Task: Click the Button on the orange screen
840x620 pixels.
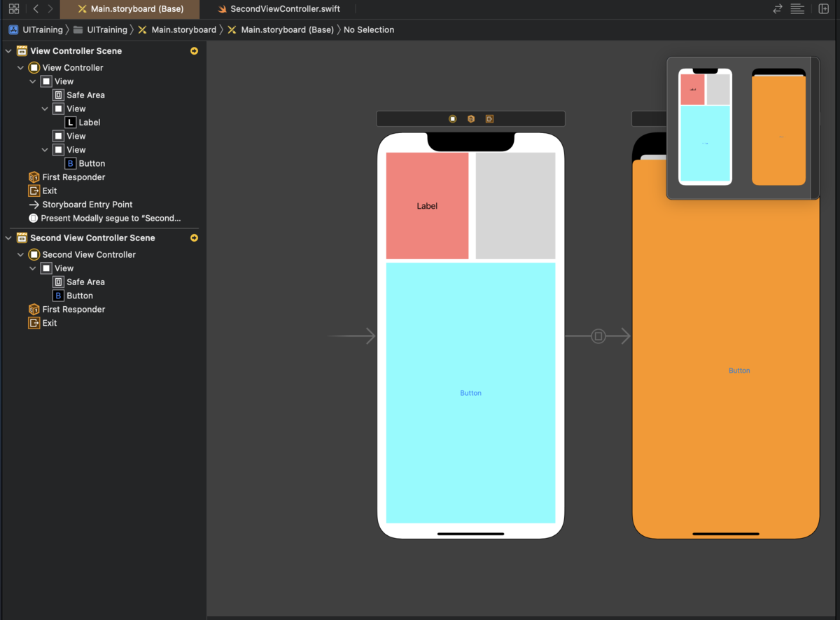Action: pyautogui.click(x=739, y=371)
